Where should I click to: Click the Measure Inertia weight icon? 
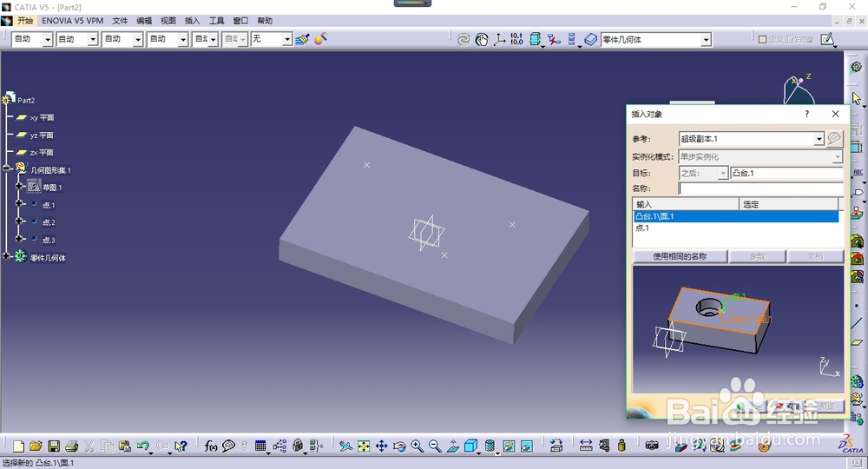click(621, 446)
